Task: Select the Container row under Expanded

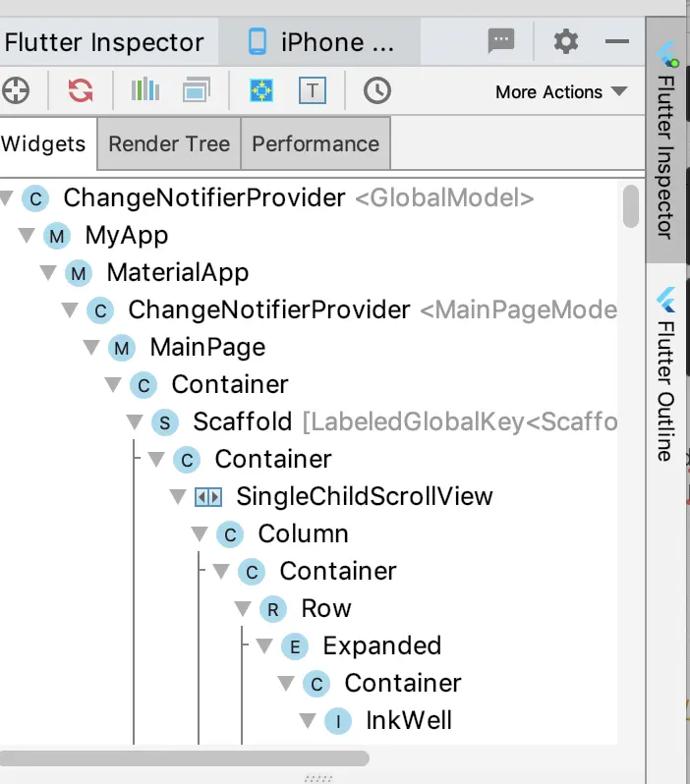Action: coord(403,683)
